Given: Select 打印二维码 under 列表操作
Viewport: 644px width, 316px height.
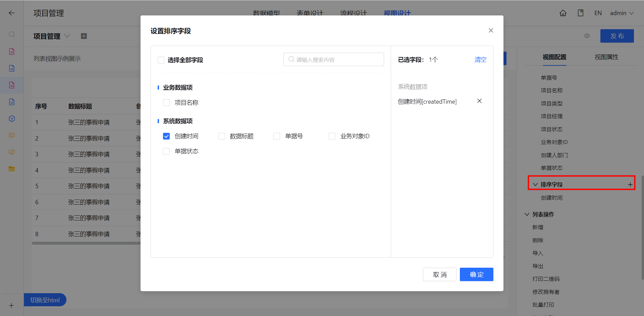Looking at the screenshot, I should click(546, 279).
